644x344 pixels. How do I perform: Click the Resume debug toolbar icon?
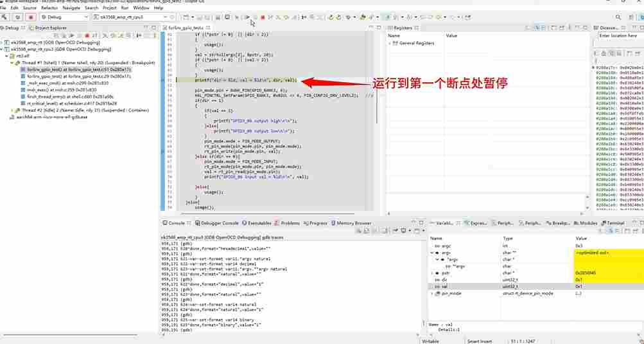[247, 17]
